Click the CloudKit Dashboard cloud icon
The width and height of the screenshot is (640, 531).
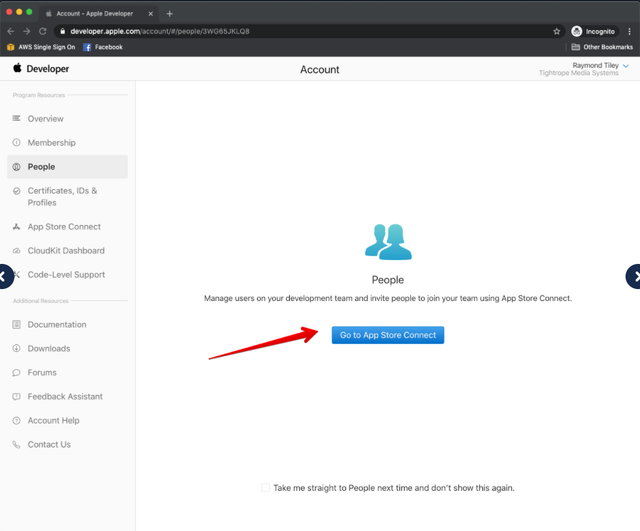(16, 251)
